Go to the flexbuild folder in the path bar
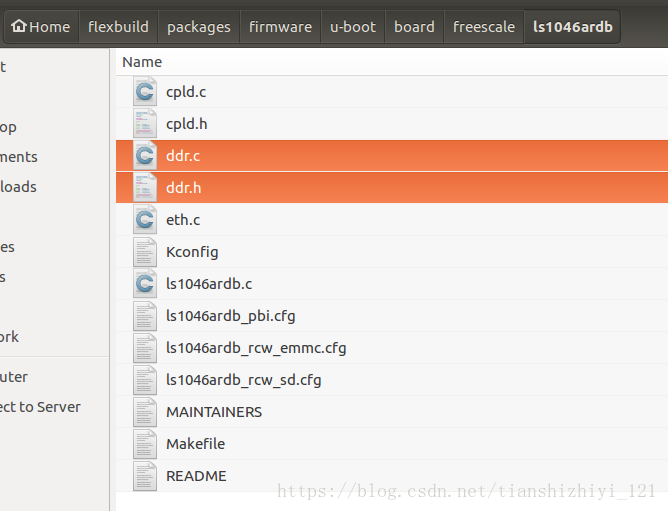The width and height of the screenshot is (668, 511). coord(118,27)
